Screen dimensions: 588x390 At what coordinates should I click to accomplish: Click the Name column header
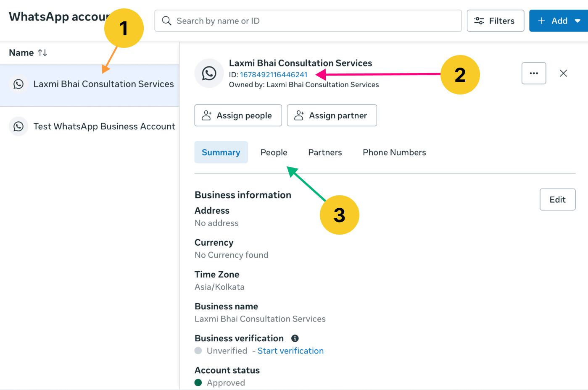point(21,53)
